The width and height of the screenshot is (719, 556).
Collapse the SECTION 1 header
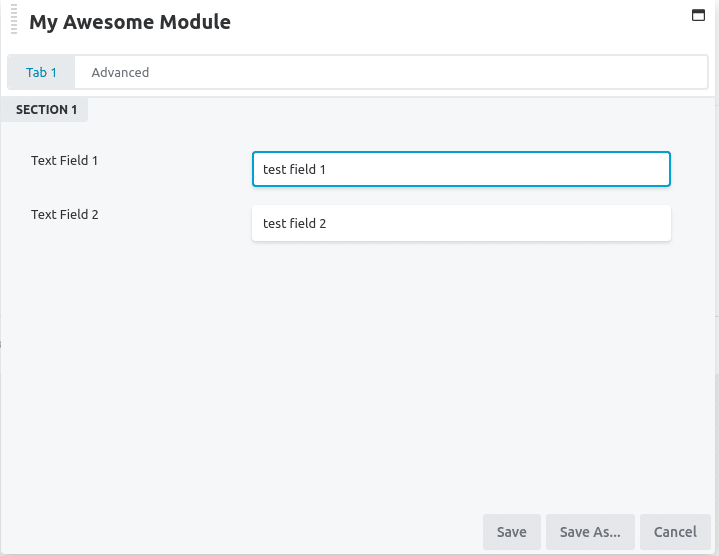(44, 110)
